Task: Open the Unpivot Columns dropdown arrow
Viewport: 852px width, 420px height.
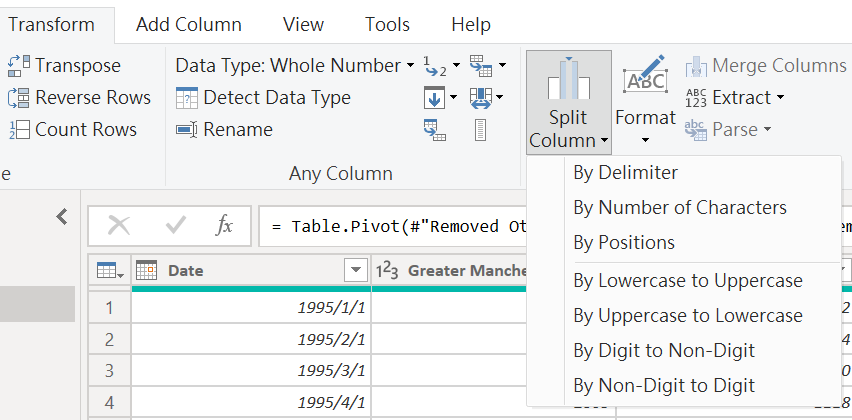Action: point(502,66)
